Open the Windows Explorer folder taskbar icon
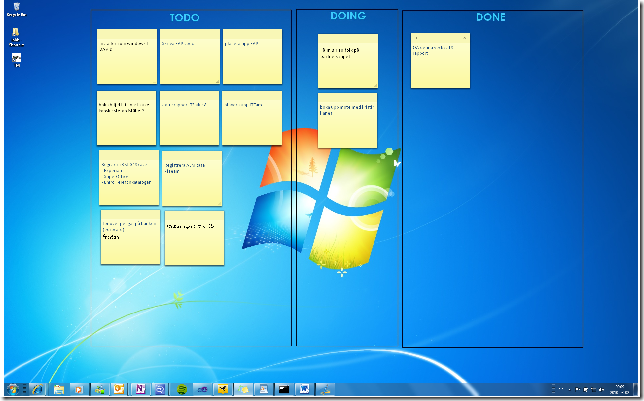Screen dimensions: 644x401 click(x=59, y=388)
